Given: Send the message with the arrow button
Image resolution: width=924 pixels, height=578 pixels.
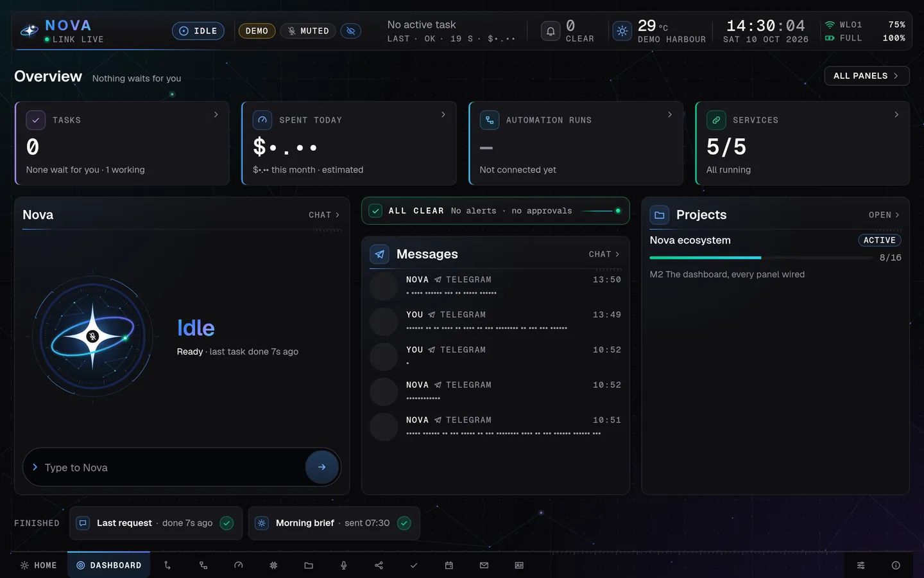Looking at the screenshot, I should [x=322, y=467].
